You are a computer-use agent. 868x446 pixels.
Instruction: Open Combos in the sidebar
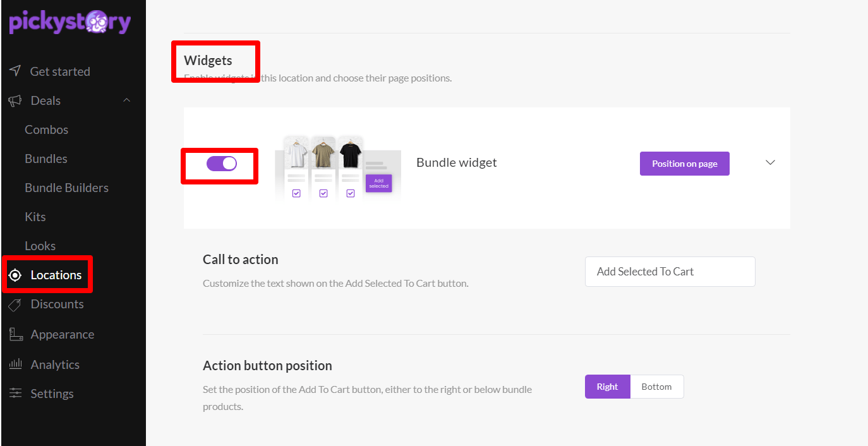pyautogui.click(x=46, y=130)
